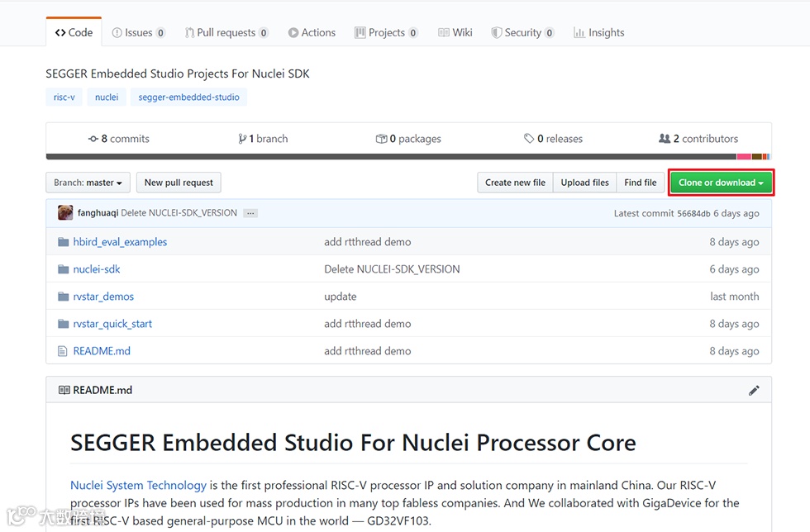Expand the Branch: master dropdown
Screen dimensions: 810x532
[x=88, y=183]
